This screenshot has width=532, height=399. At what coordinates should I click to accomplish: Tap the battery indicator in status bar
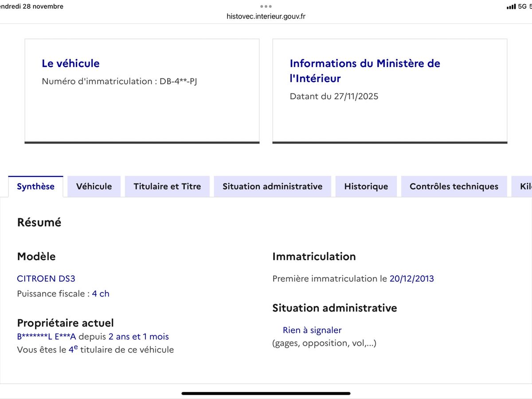531,7
